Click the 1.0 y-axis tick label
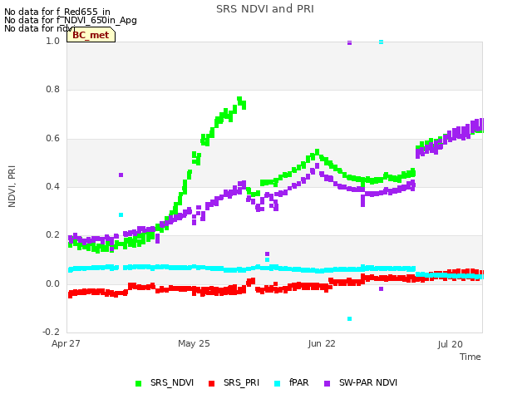Screen dimensions: 532x399 point(52,41)
